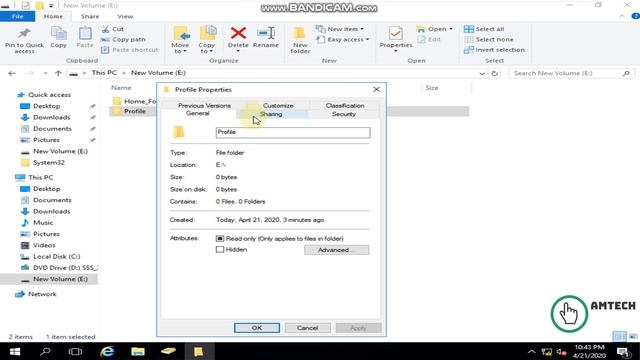Refresh the New Volume (E:) view
Screen dimensions: 640x360
495,73
